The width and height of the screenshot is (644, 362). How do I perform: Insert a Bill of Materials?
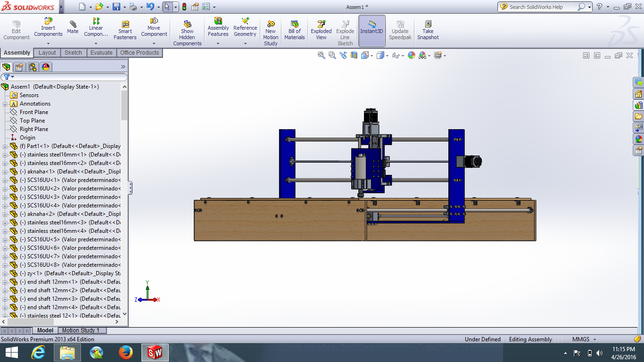[x=295, y=31]
